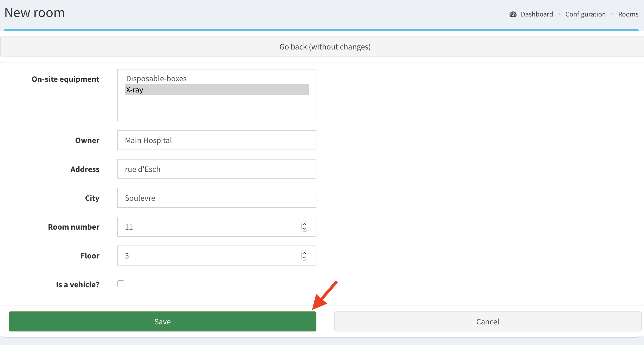The height and width of the screenshot is (345, 644).
Task: Increase Room number with up arrow
Action: 304,224
